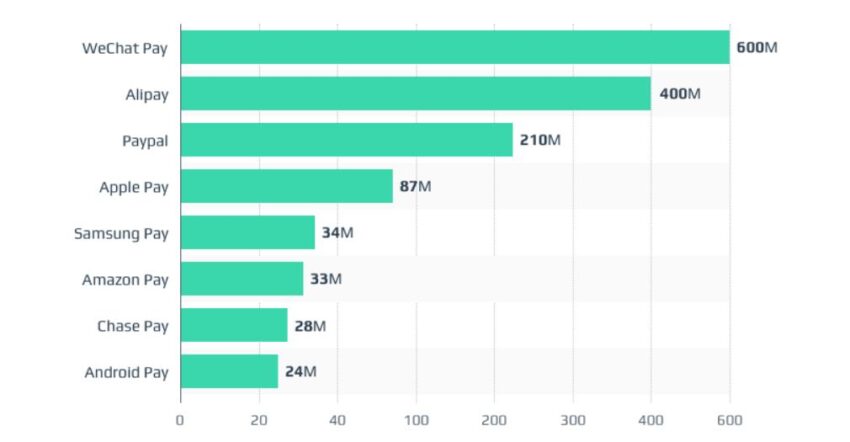Click the Samsung Pay axis label
This screenshot has width=850, height=442.
pyautogui.click(x=121, y=234)
